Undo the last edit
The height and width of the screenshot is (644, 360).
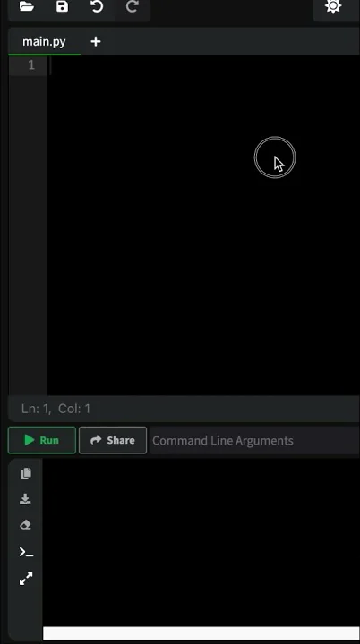(97, 6)
